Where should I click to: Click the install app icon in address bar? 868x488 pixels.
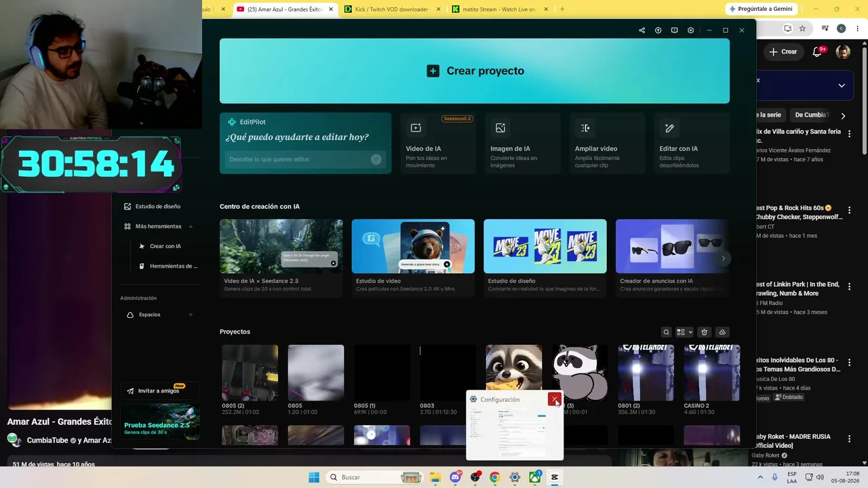coord(787,28)
